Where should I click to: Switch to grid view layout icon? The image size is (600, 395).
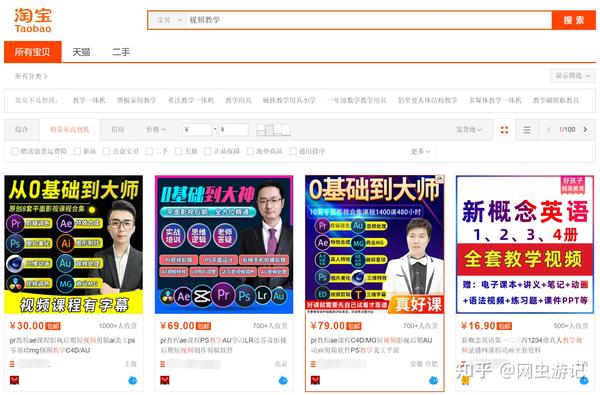pos(504,130)
